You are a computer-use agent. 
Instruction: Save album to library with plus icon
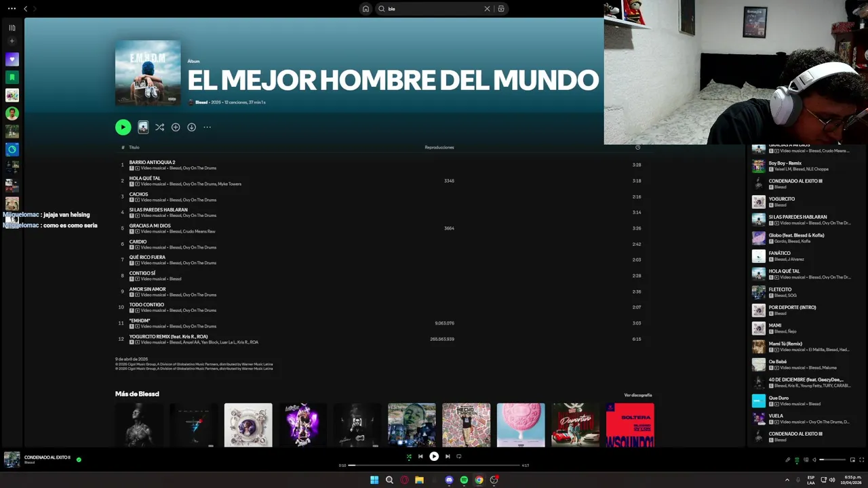176,127
